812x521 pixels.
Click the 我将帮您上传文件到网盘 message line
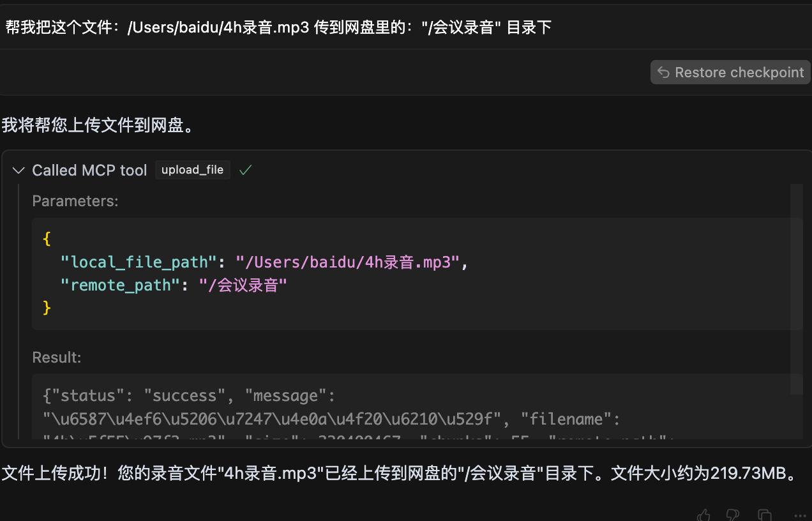(x=98, y=125)
